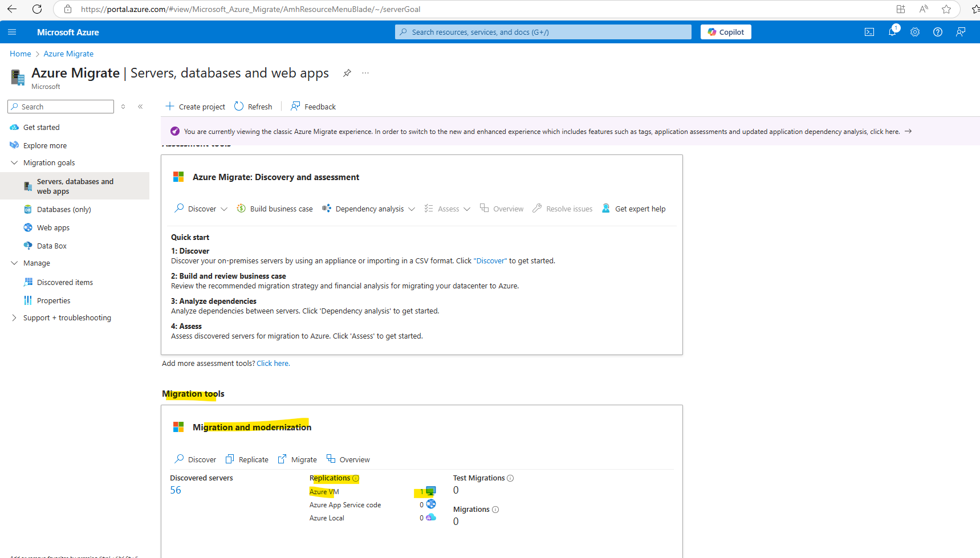The width and height of the screenshot is (980, 558).
Task: Open the more options ellipsis next to title
Action: [365, 73]
